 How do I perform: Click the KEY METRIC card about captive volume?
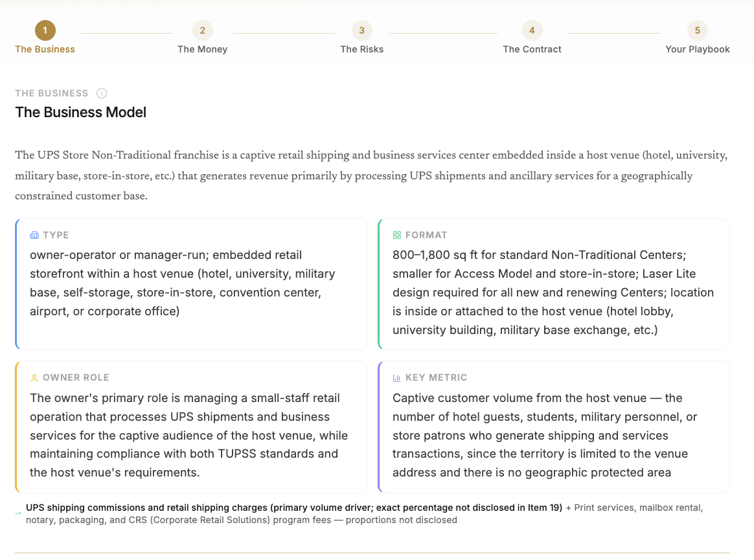[553, 427]
